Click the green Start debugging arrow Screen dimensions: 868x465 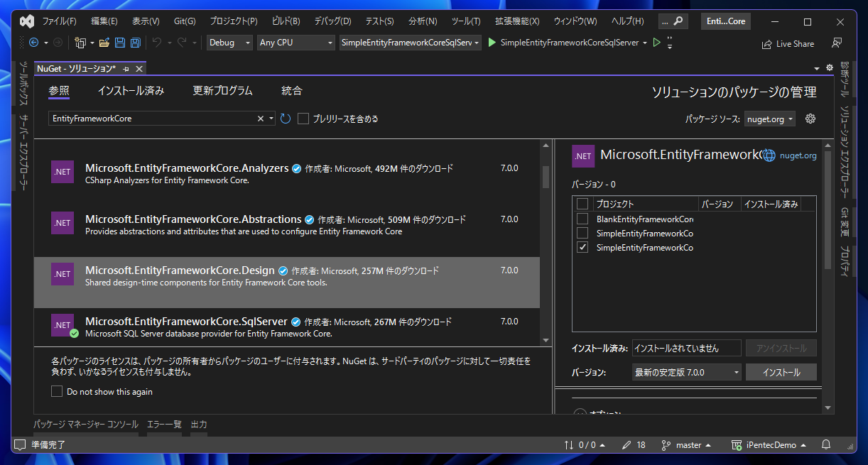coord(492,43)
